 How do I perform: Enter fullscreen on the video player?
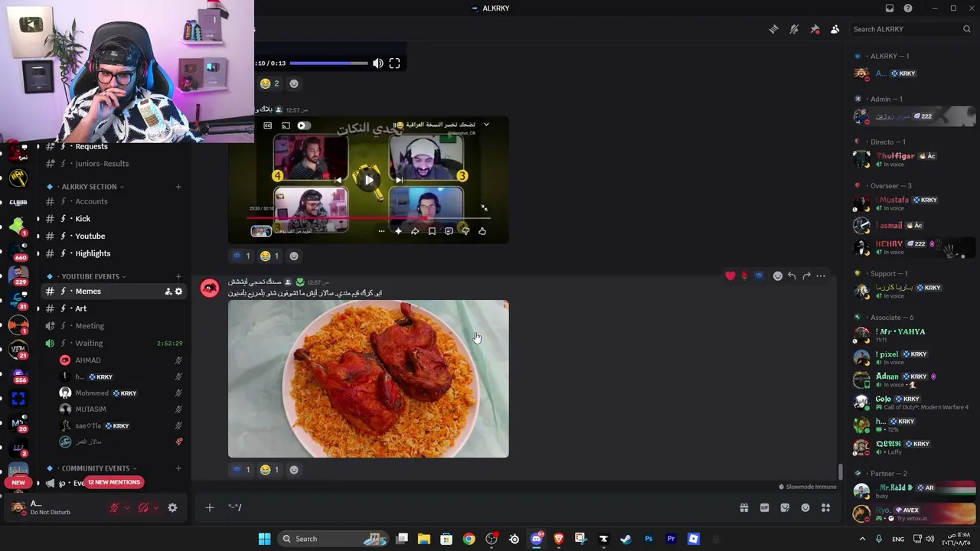(394, 64)
